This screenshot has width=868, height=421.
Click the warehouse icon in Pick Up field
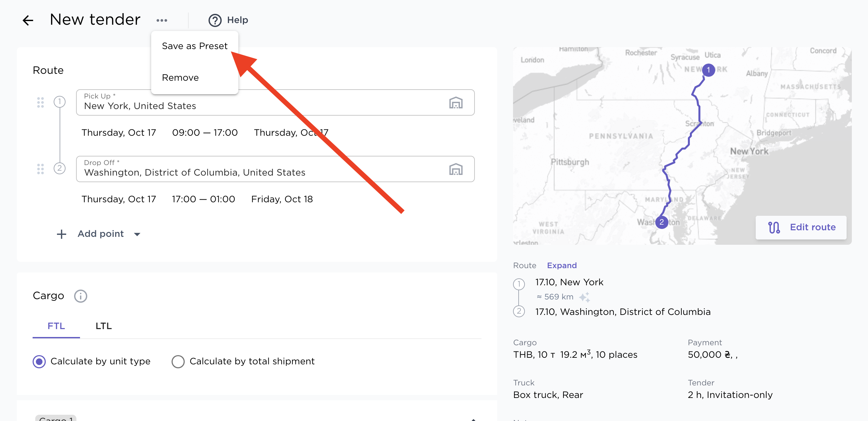(455, 102)
